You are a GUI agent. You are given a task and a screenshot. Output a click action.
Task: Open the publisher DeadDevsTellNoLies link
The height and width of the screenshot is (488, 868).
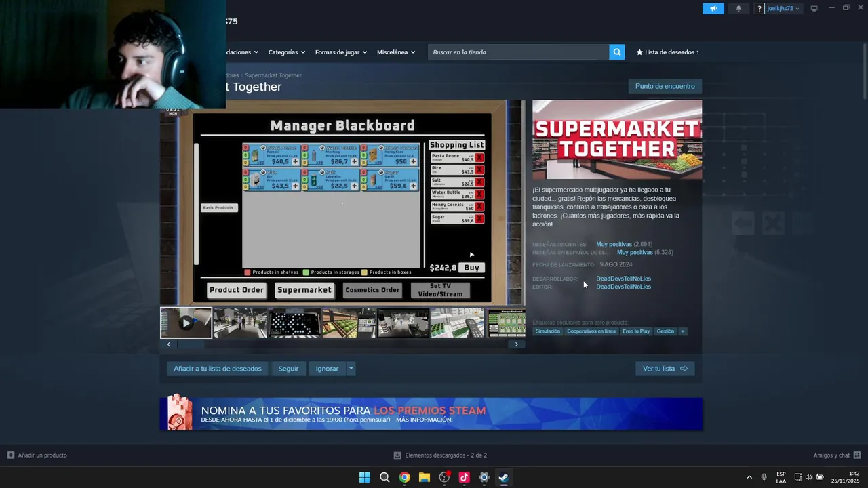(623, 287)
